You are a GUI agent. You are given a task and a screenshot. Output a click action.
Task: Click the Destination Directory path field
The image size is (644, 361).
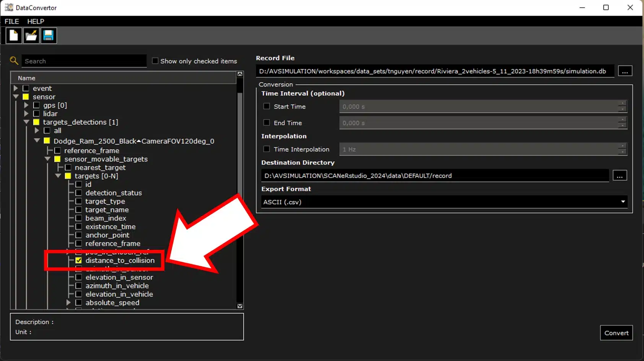[x=435, y=176]
